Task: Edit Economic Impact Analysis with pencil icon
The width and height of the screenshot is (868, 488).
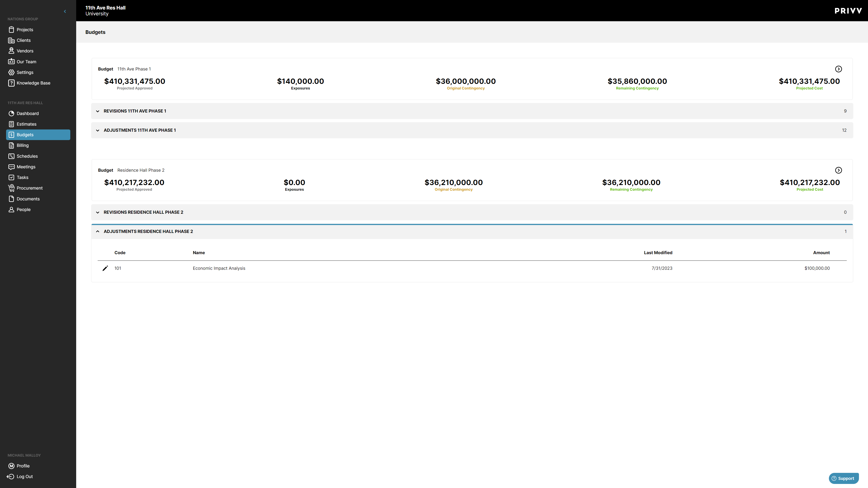Action: click(105, 268)
